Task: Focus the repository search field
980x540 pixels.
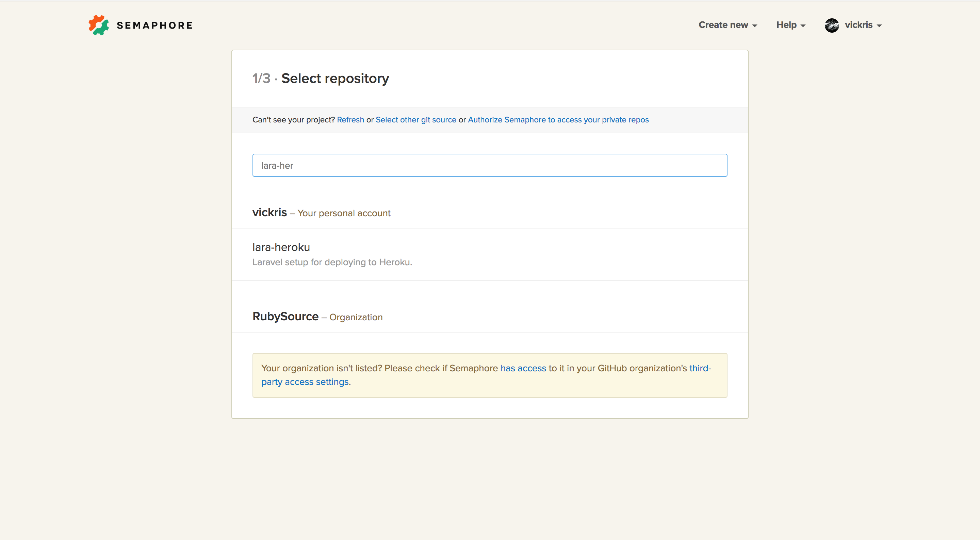Action: (489, 165)
